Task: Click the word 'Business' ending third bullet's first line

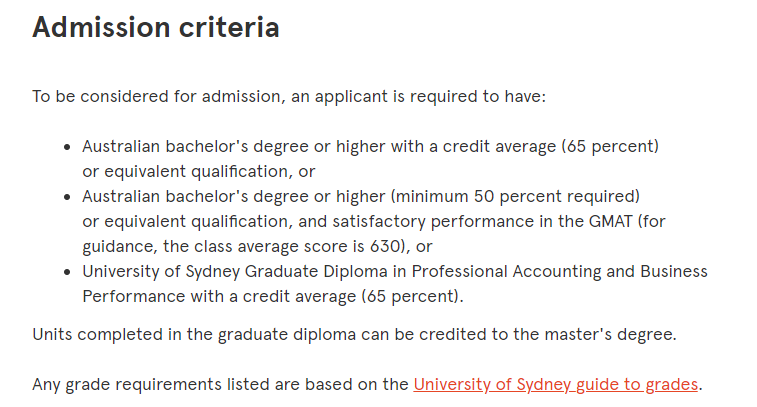Action: [x=674, y=271]
